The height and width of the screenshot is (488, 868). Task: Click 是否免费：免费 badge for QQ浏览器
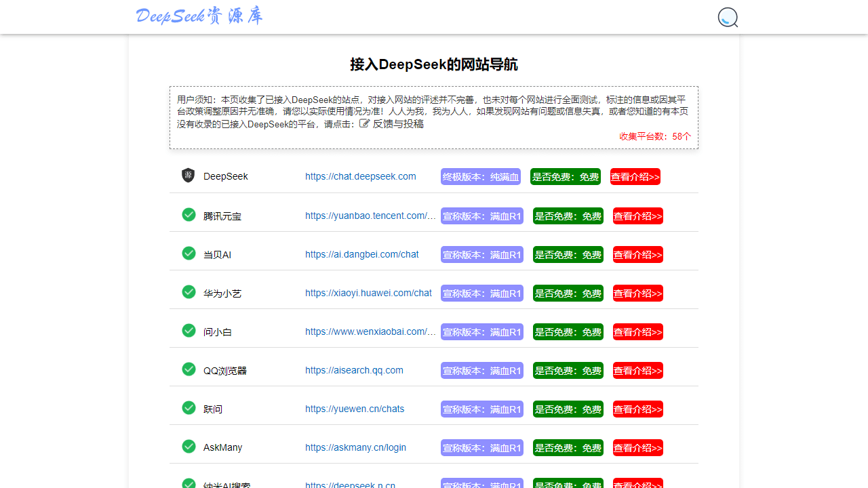[568, 371]
